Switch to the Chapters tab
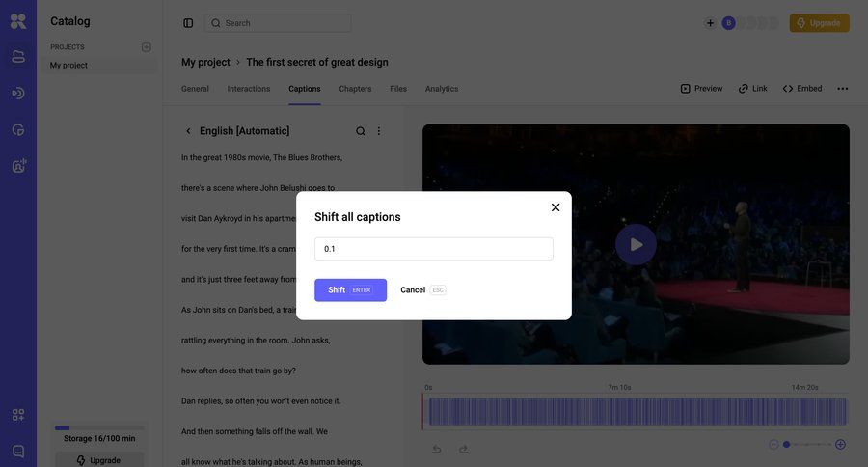868x467 pixels. click(355, 89)
